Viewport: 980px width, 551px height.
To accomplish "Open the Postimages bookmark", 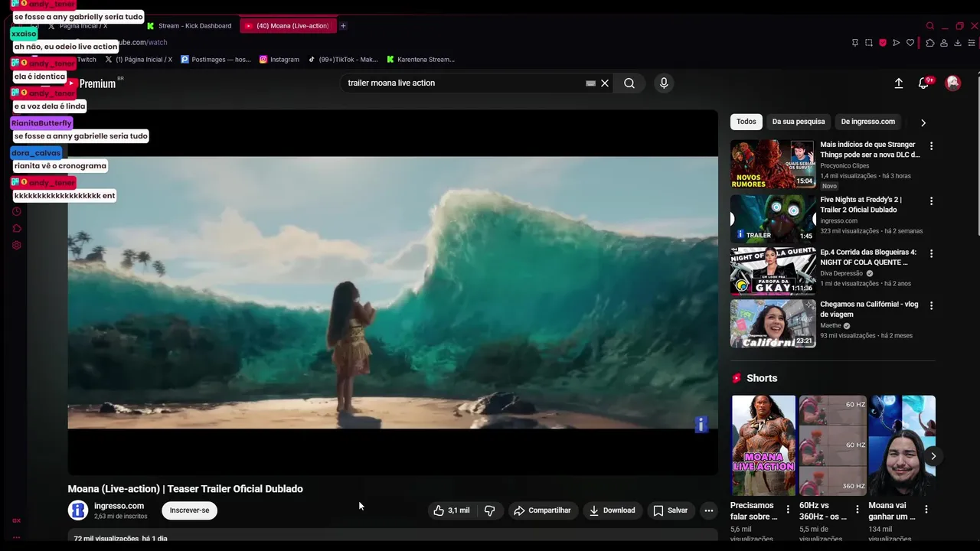I will click(216, 59).
